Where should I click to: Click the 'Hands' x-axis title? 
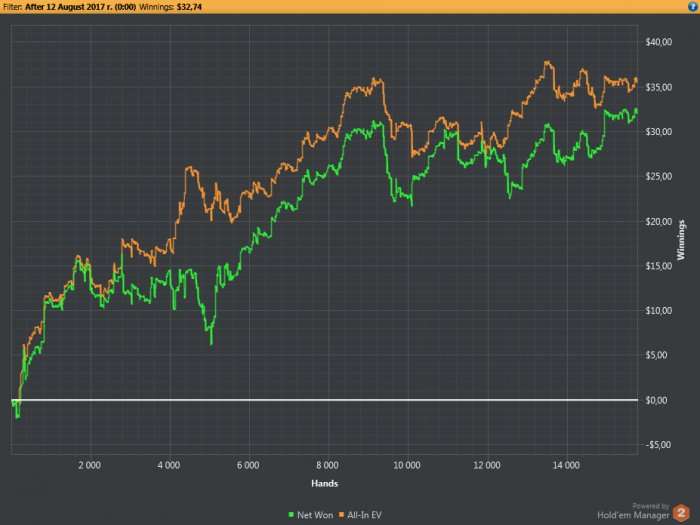pos(323,483)
